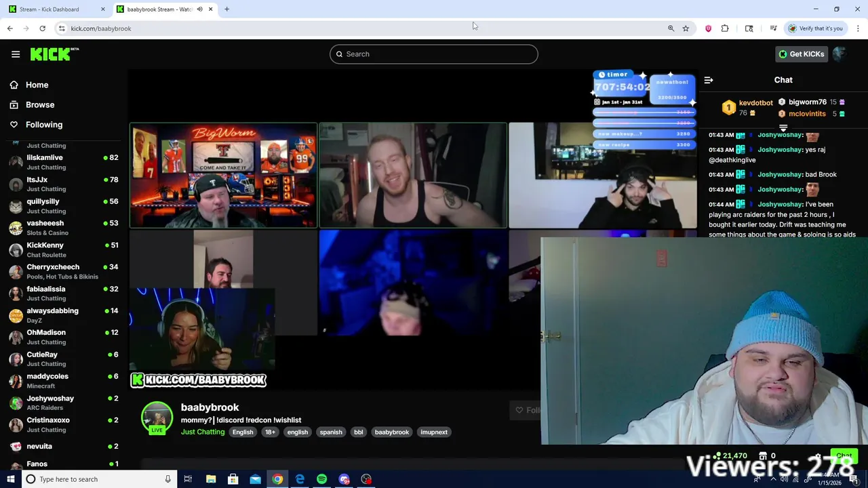This screenshot has height=488, width=868.
Task: Open alwaysdabbing channel in sidebar
Action: coord(64,314)
